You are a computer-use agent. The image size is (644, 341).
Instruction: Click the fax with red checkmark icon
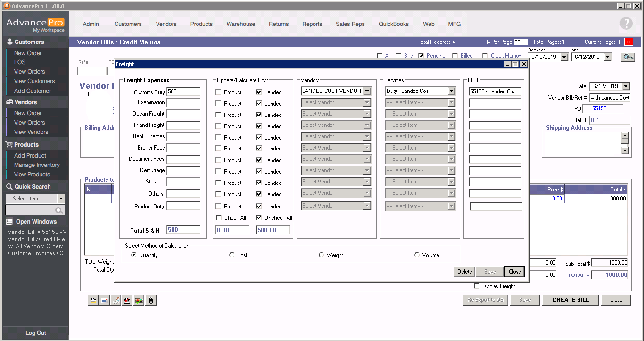[127, 300]
